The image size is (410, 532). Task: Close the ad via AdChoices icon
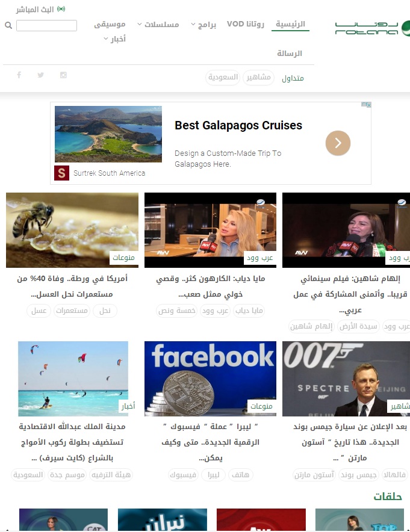pos(366,105)
